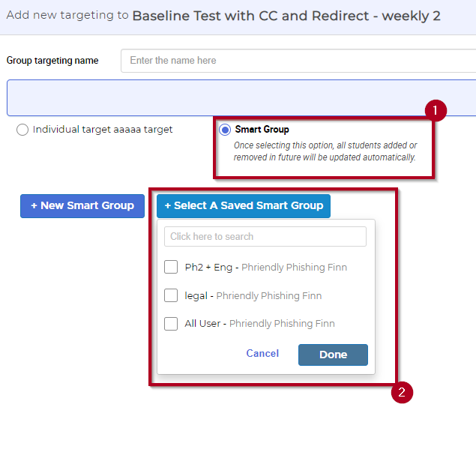
Task: Click the red number 1 annotation marker
Action: [435, 111]
